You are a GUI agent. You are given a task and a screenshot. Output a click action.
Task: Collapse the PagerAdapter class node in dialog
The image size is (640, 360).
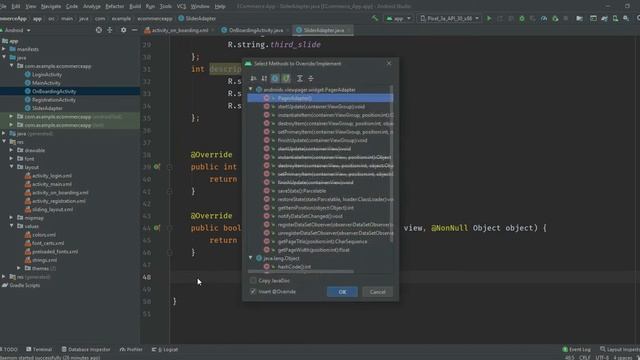(251, 89)
